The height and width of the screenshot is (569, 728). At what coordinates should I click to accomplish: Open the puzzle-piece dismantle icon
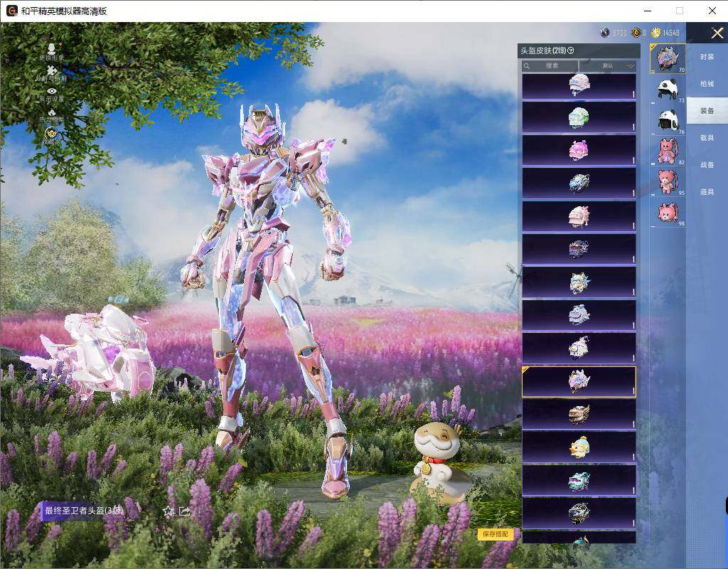51,70
